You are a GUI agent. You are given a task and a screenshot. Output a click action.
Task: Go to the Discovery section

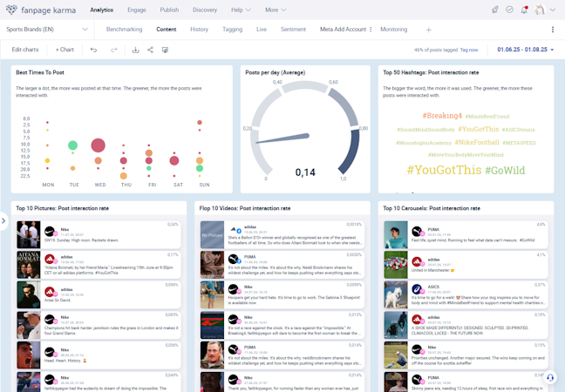point(205,10)
